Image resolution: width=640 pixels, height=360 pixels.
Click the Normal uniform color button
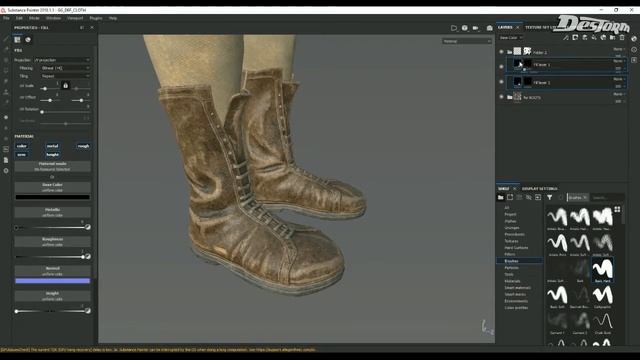(53, 271)
